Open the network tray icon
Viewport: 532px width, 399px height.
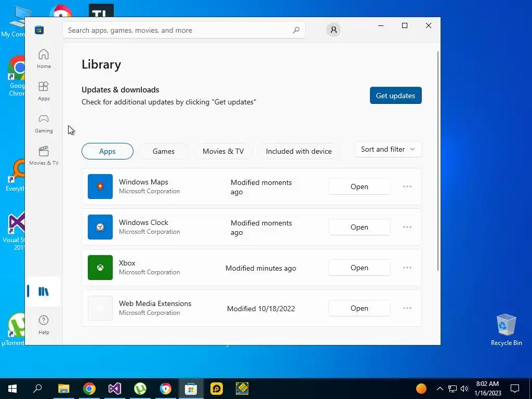click(453, 389)
